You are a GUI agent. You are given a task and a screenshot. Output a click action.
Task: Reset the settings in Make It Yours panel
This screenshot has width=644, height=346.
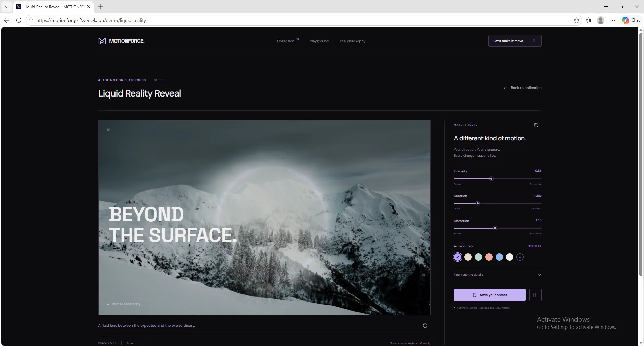tap(536, 125)
